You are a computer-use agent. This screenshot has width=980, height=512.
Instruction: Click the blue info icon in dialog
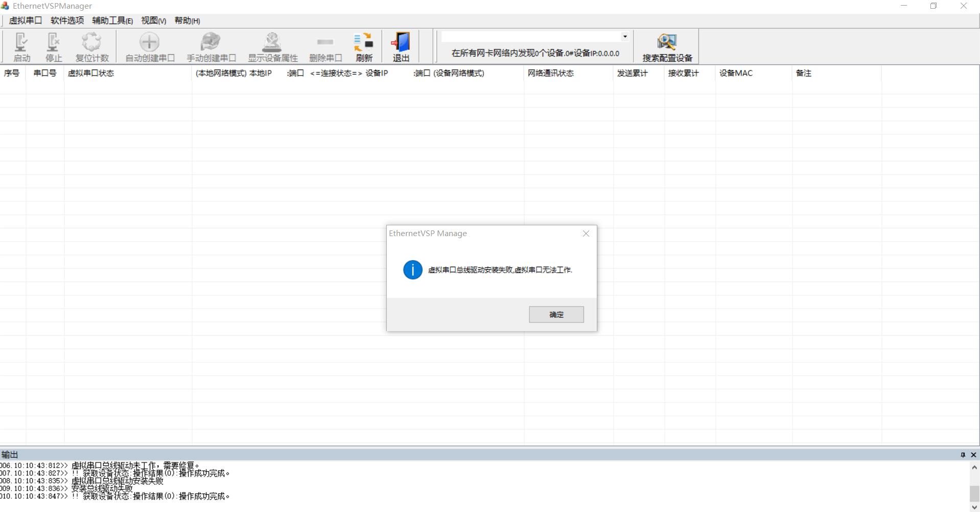tap(413, 270)
